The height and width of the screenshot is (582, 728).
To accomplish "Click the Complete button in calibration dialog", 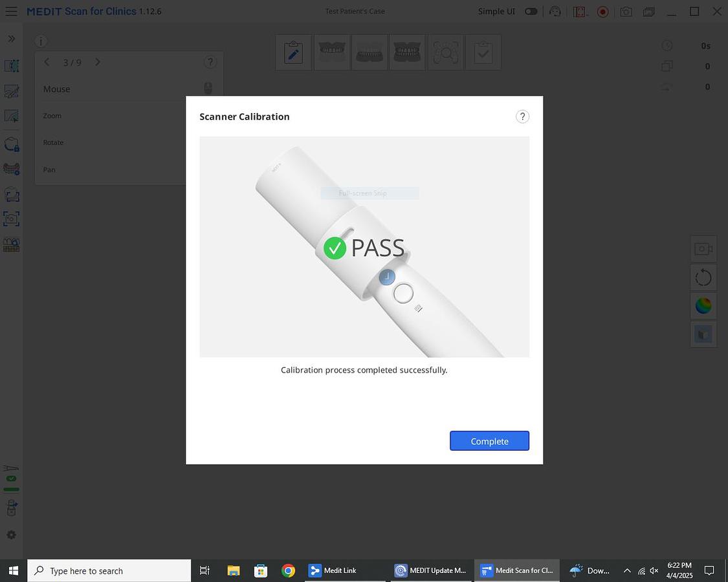I will [489, 441].
